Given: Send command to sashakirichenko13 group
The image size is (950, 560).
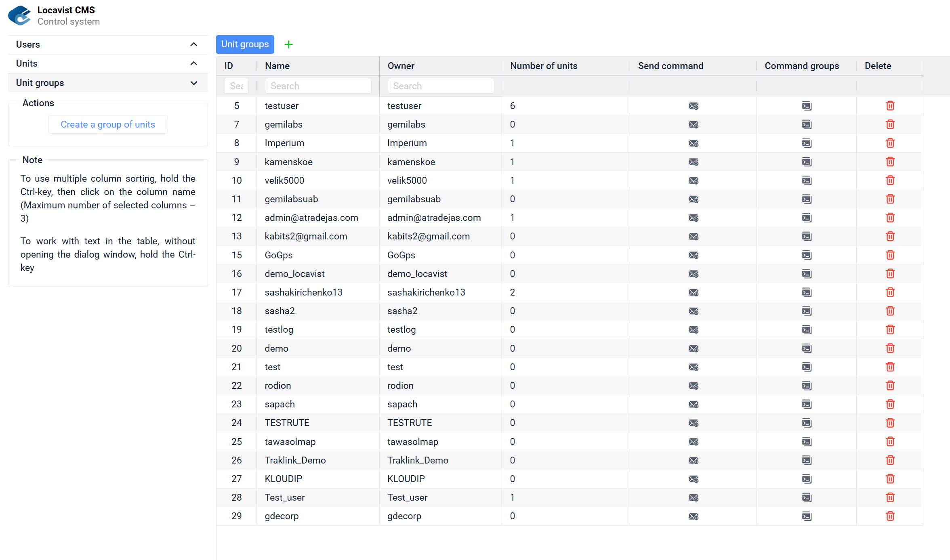Looking at the screenshot, I should [693, 292].
